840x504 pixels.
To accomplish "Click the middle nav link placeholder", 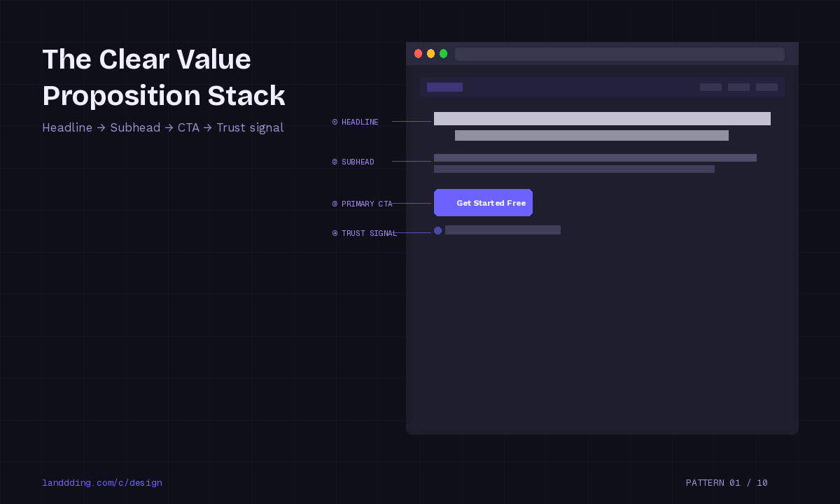I will [738, 87].
